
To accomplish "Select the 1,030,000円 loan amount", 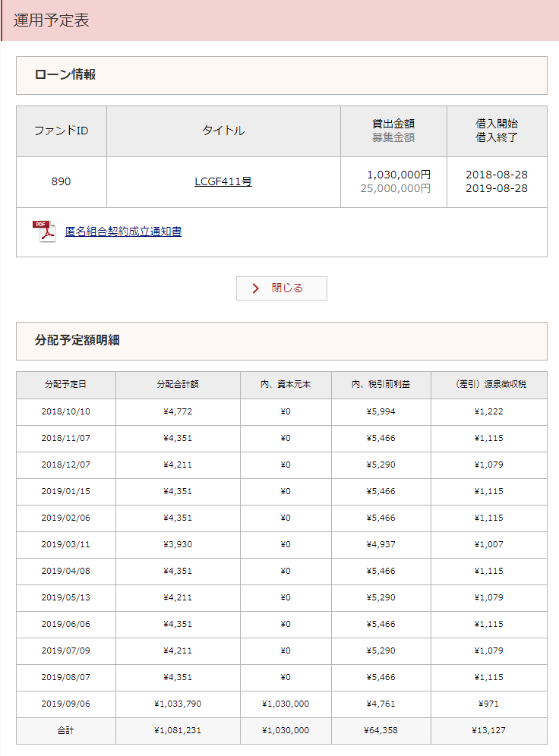I will tap(399, 175).
